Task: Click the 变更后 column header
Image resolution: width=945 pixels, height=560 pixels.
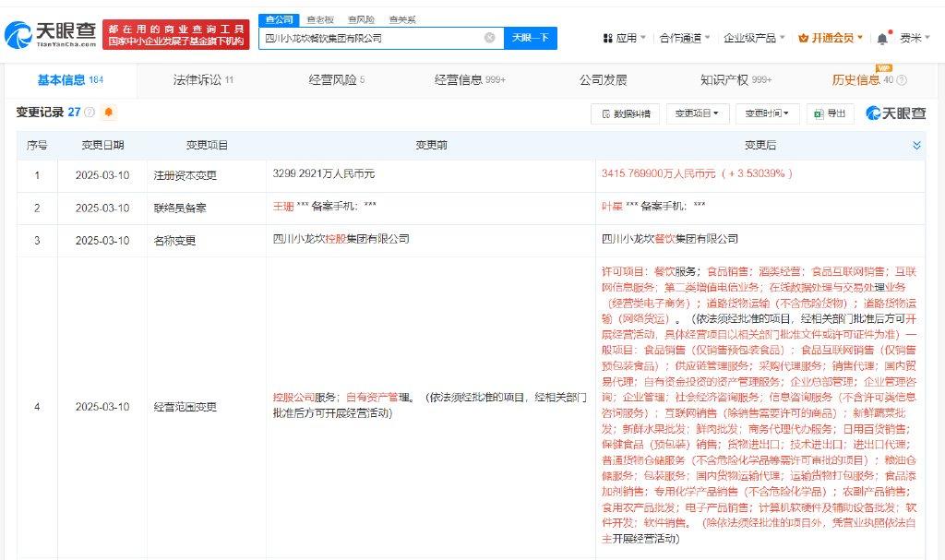Action: (760, 145)
